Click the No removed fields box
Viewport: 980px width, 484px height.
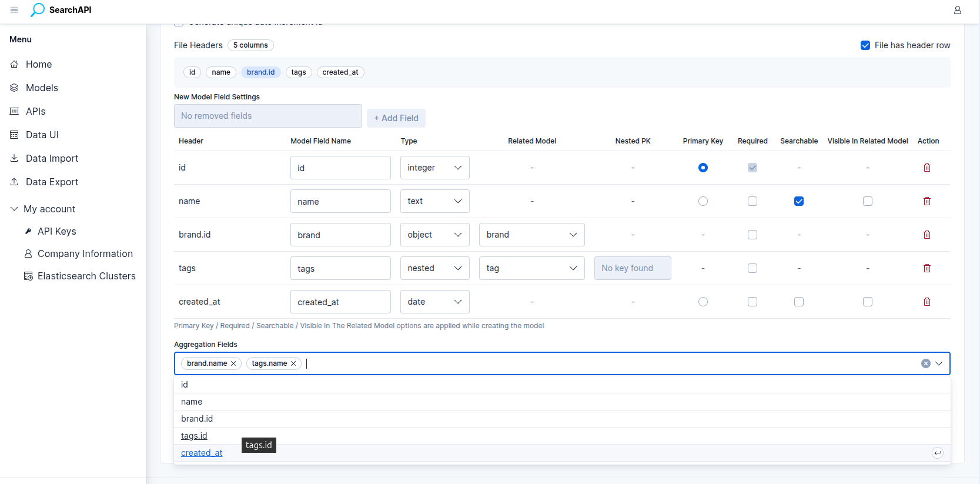(x=268, y=116)
